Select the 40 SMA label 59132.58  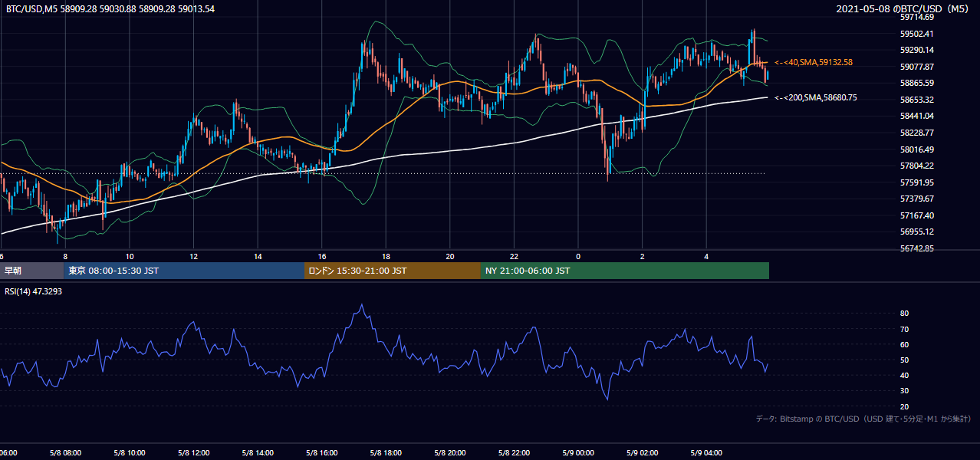coord(814,62)
